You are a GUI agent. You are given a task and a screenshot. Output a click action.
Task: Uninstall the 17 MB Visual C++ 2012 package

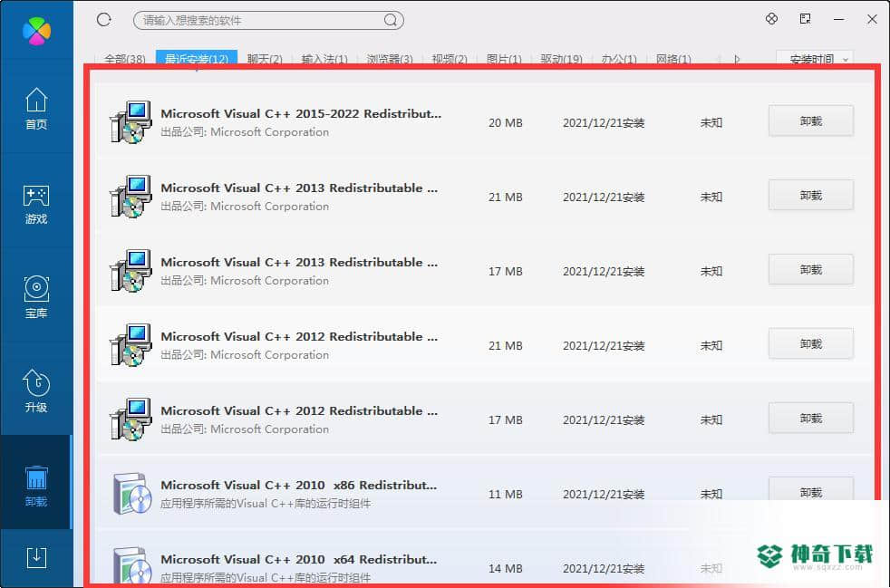(810, 419)
